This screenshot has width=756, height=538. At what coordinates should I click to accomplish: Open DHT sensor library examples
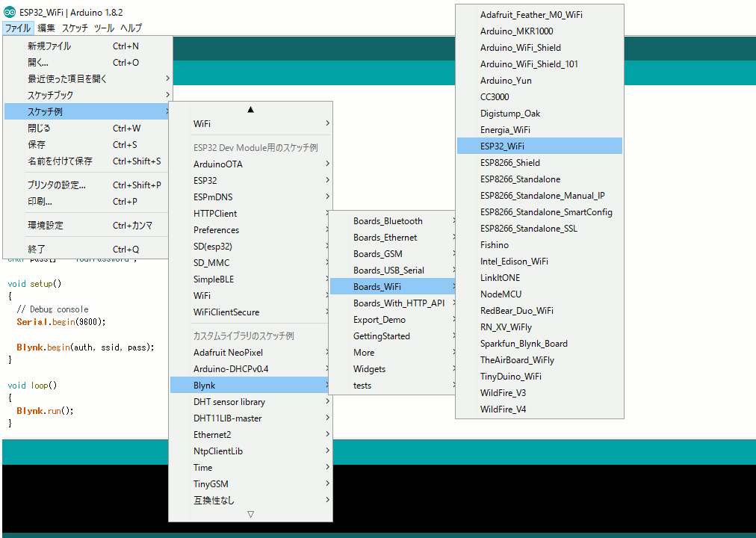point(251,401)
